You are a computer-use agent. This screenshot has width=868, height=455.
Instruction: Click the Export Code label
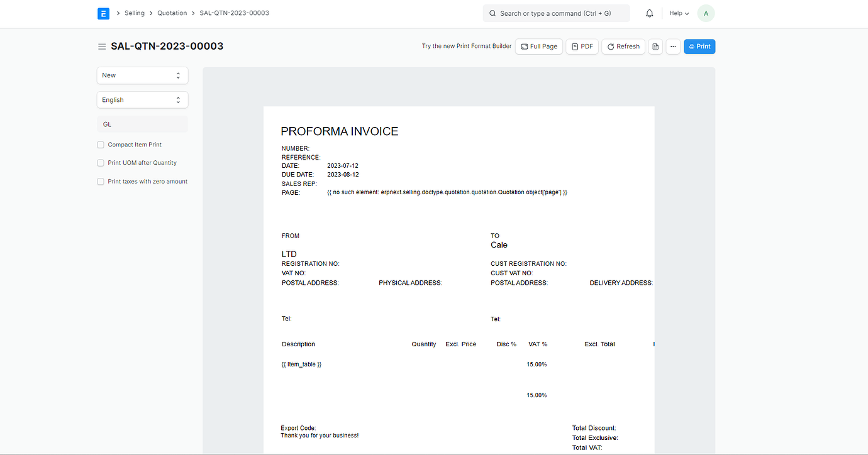[298, 429]
